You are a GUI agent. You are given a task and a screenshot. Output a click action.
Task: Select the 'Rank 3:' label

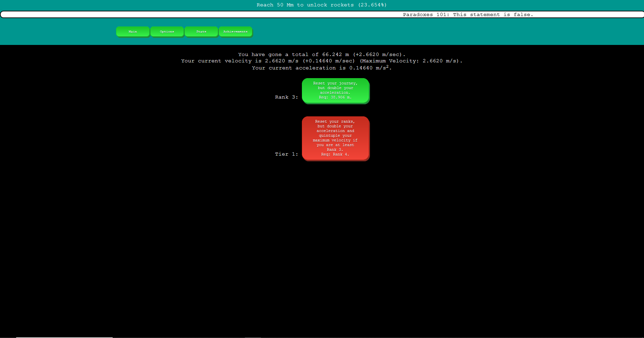point(286,97)
